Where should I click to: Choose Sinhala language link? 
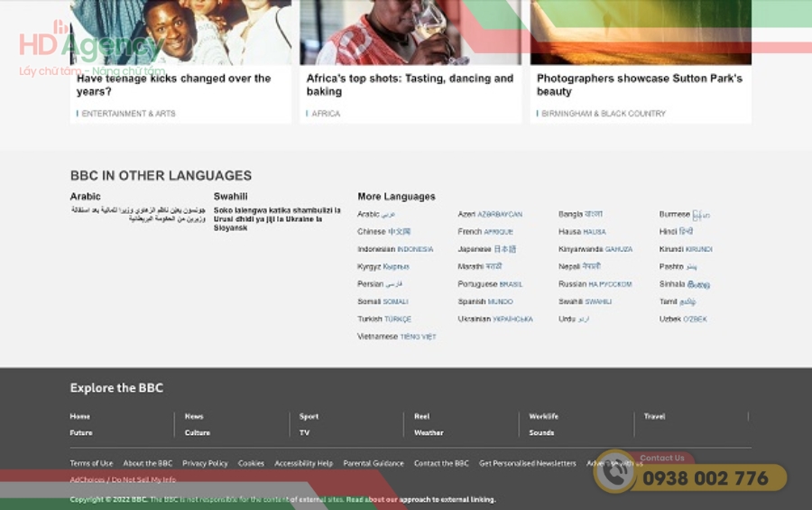tap(684, 284)
